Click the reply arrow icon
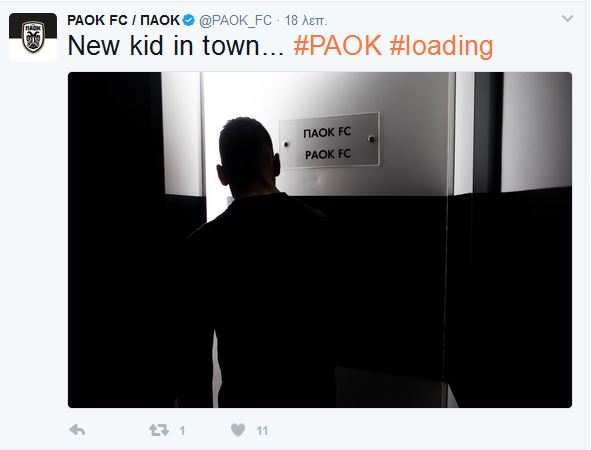This screenshot has height=450, width=591. [x=78, y=430]
